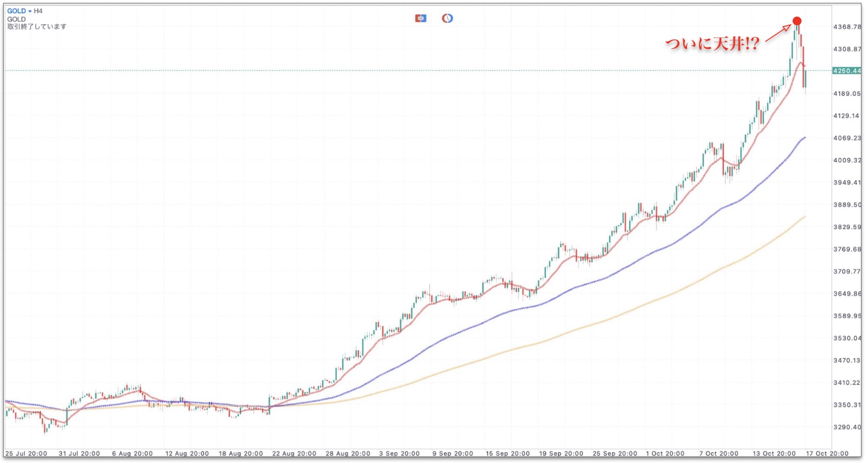Viewport: 868px width, 463px height.
Task: Click the red dot marker at the peak
Action: pyautogui.click(x=797, y=21)
